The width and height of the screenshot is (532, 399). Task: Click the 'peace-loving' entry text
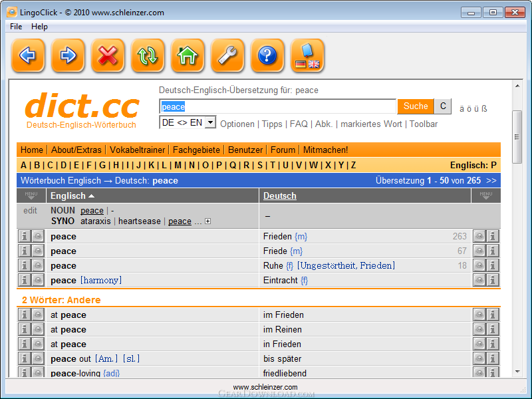click(x=75, y=373)
